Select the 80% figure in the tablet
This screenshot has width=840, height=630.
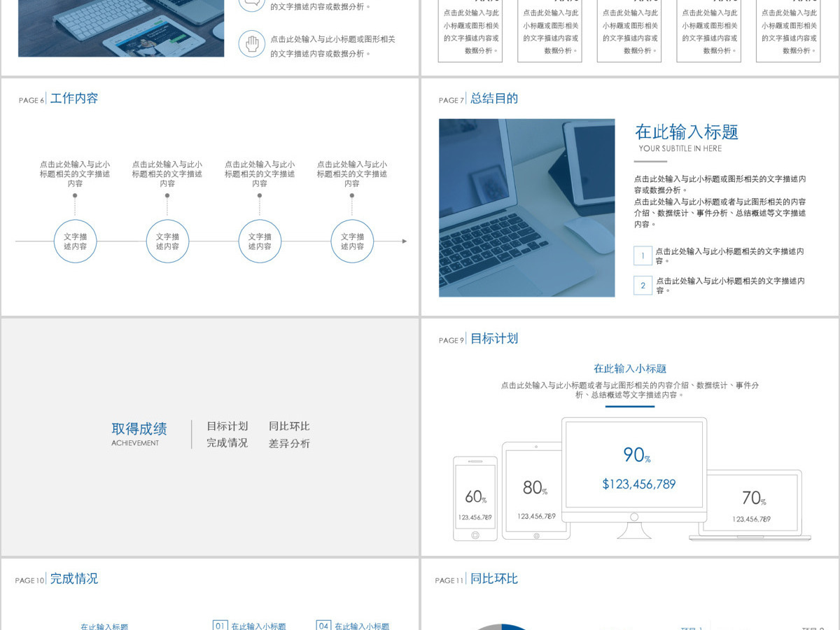pyautogui.click(x=535, y=488)
